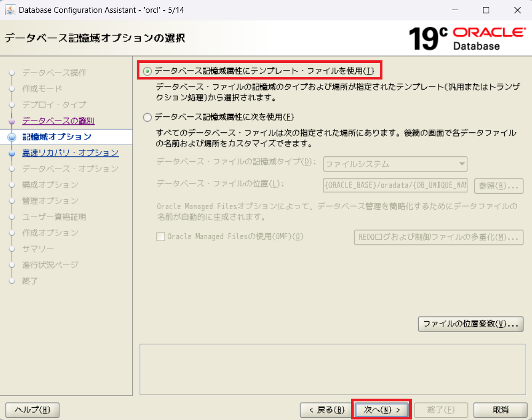Click the データベース・ファイルの位置 text field
The image size is (532, 420).
(395, 186)
